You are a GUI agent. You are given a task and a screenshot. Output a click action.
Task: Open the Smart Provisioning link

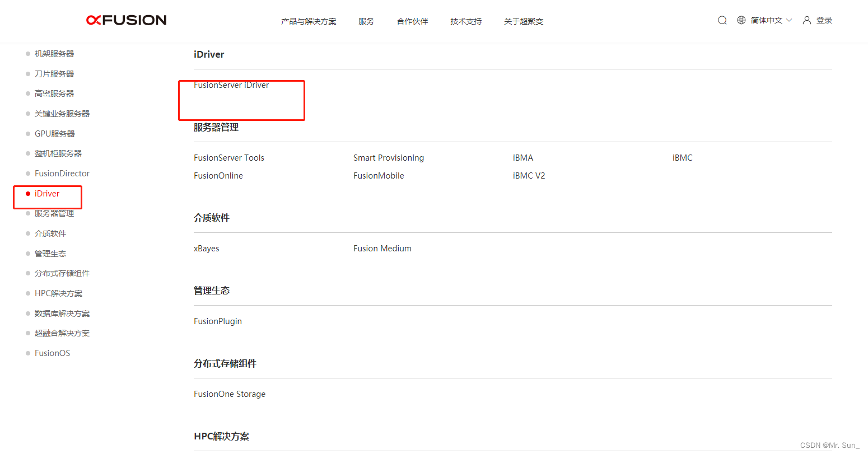click(389, 158)
